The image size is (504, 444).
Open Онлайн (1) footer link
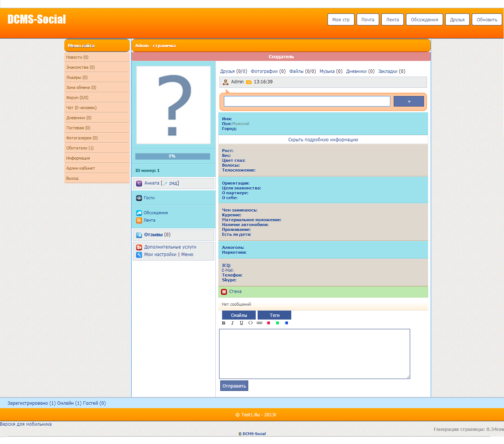point(69,403)
